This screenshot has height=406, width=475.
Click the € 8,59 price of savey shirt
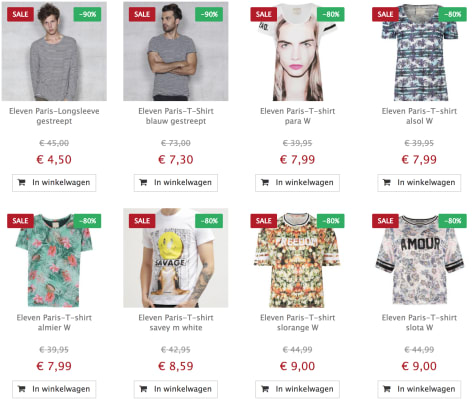click(176, 366)
